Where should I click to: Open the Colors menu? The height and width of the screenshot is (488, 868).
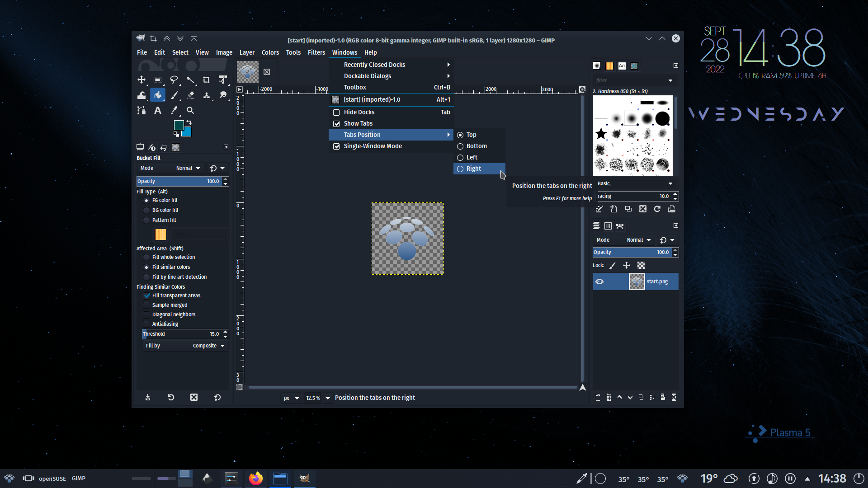tap(270, 53)
